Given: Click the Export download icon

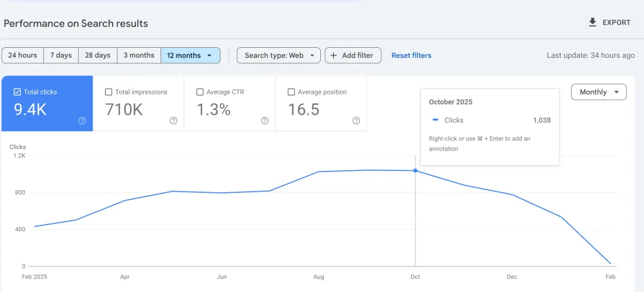Looking at the screenshot, I should click(592, 23).
